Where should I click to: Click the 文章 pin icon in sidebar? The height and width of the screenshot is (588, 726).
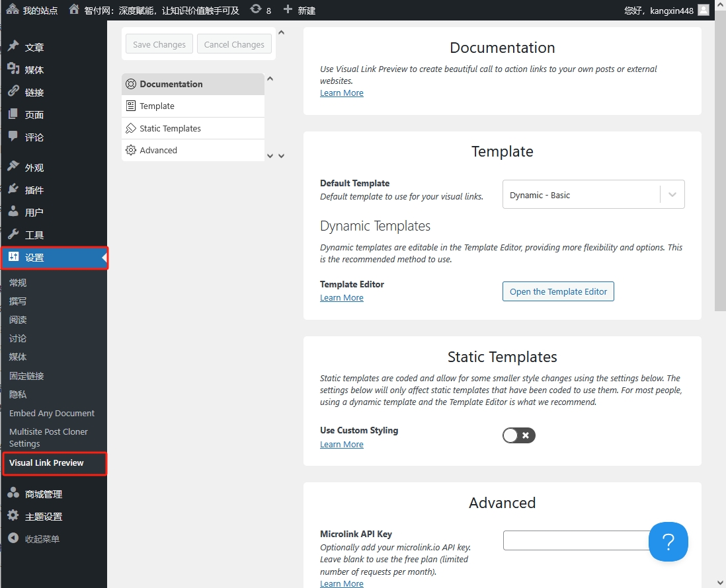(13, 46)
